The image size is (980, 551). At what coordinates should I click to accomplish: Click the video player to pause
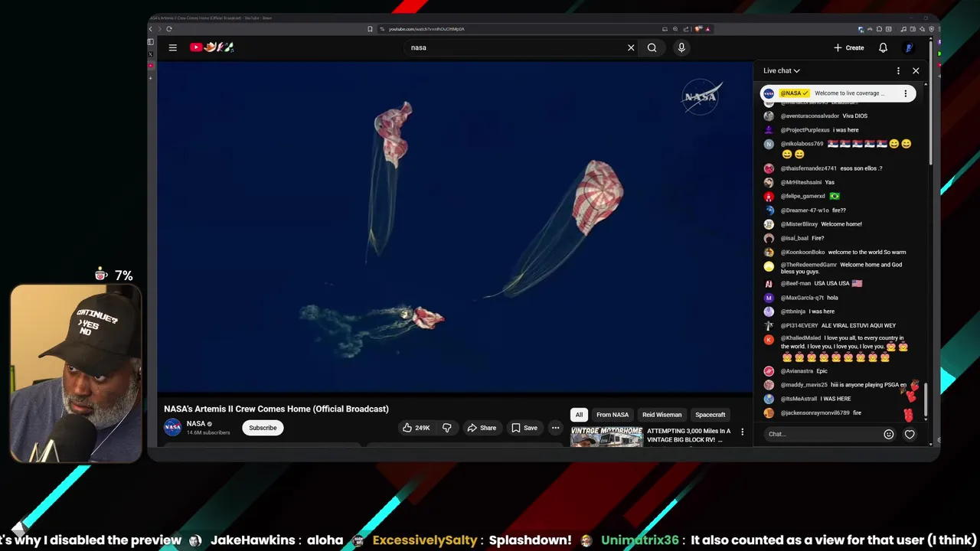coord(455,227)
